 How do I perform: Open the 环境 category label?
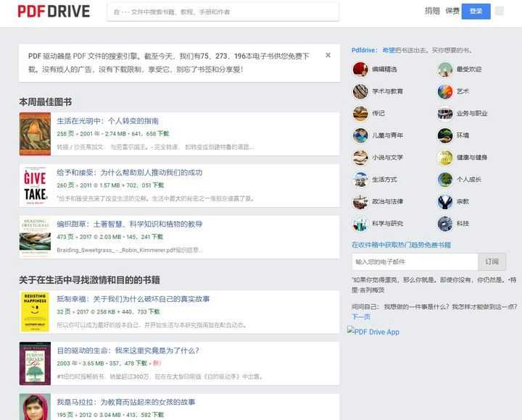[x=463, y=135]
